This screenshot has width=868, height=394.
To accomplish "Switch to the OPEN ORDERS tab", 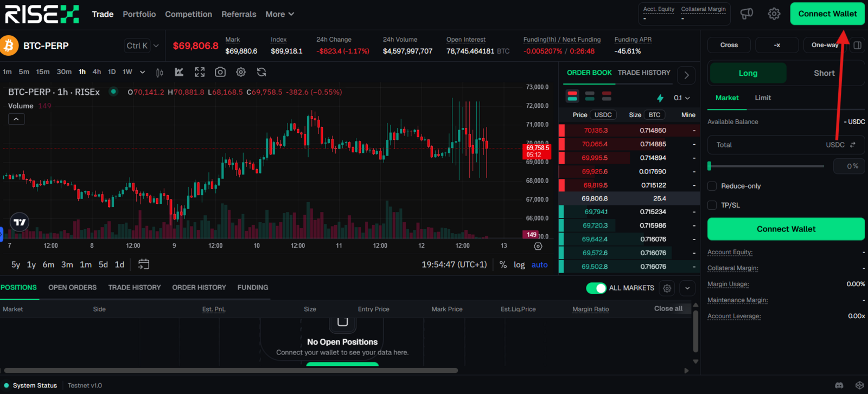I will [x=72, y=288].
